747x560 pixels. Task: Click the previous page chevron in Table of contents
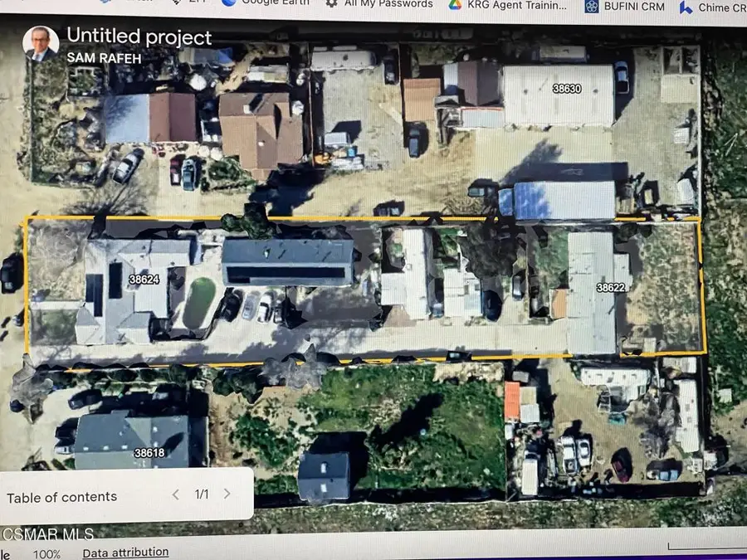point(175,492)
